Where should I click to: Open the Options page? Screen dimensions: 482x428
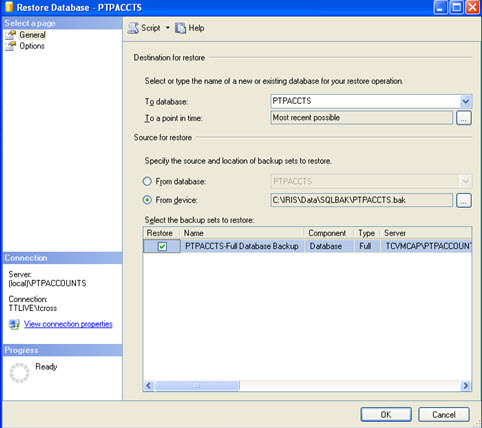pos(32,46)
